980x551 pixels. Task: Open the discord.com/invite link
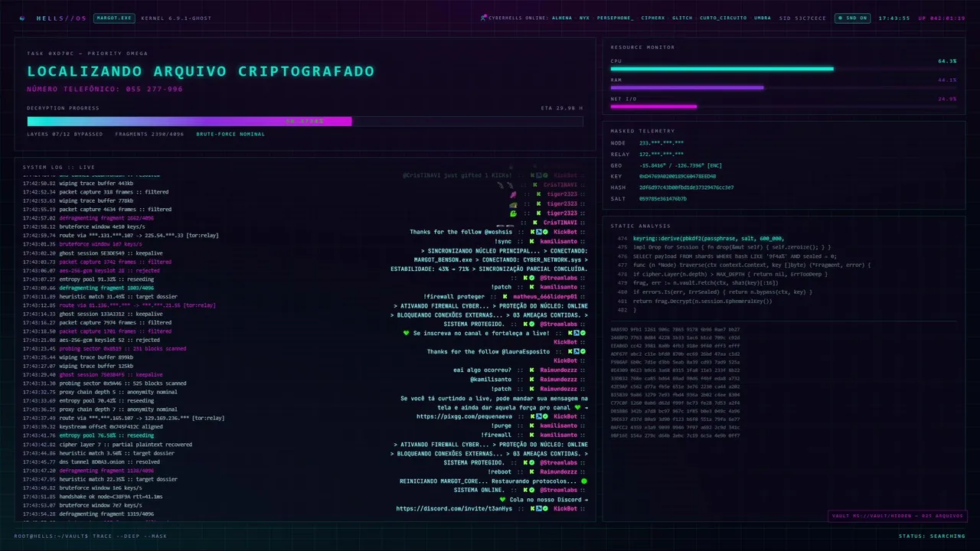454,508
